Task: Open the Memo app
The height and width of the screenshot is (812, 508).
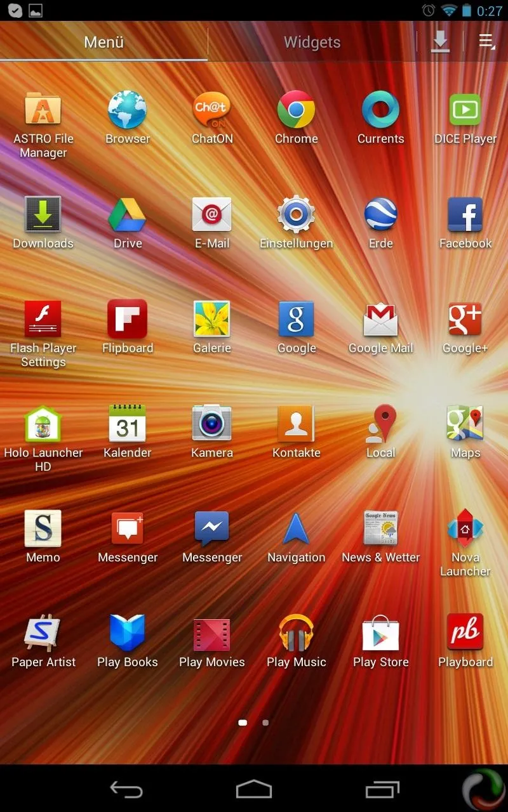Action: click(43, 536)
